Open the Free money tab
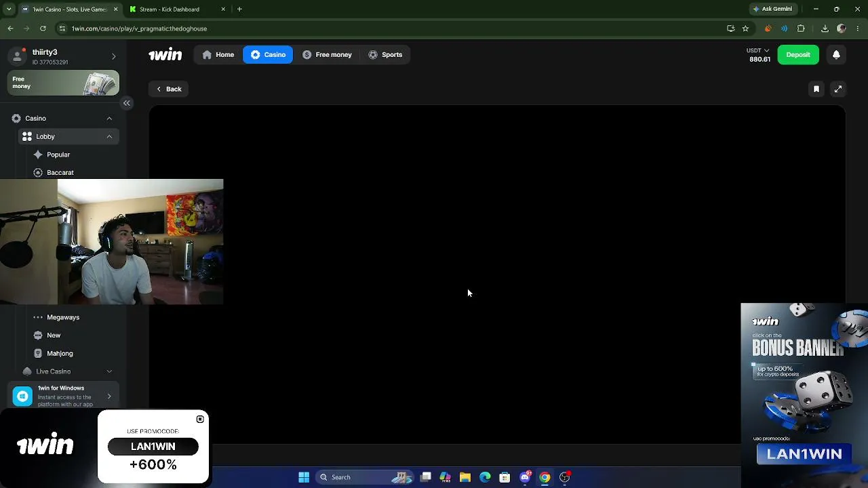The width and height of the screenshot is (868, 488). pos(327,55)
